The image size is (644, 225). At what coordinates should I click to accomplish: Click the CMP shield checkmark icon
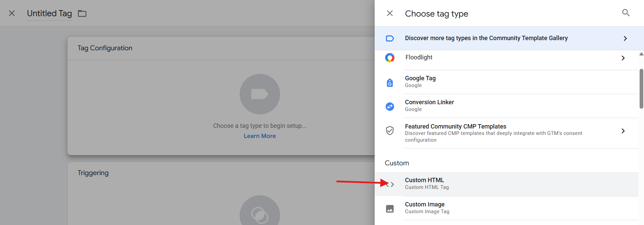390,131
